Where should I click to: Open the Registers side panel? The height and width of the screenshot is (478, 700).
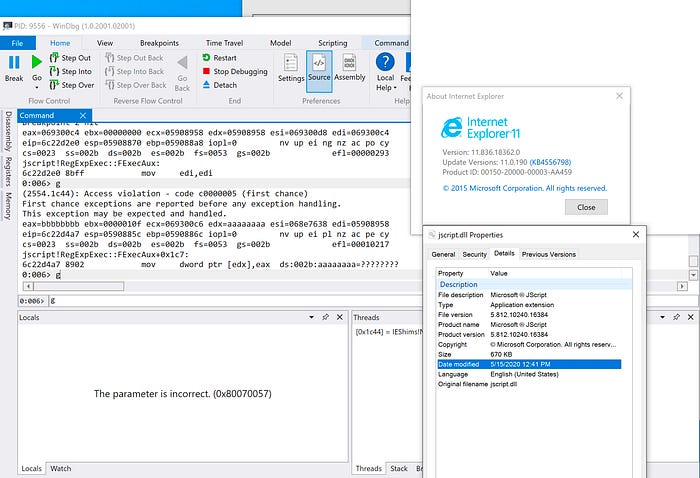8,171
